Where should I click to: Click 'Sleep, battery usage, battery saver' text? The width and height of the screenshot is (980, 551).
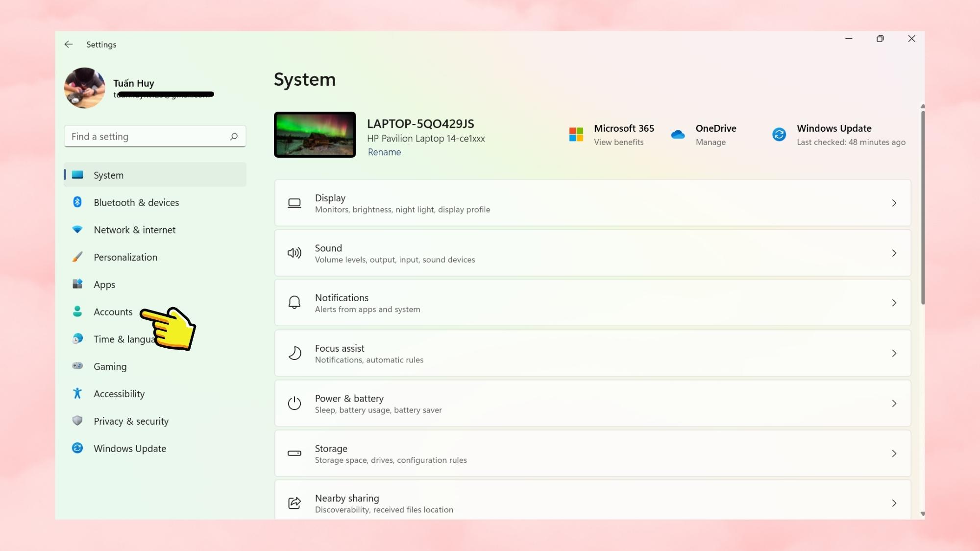(x=378, y=410)
